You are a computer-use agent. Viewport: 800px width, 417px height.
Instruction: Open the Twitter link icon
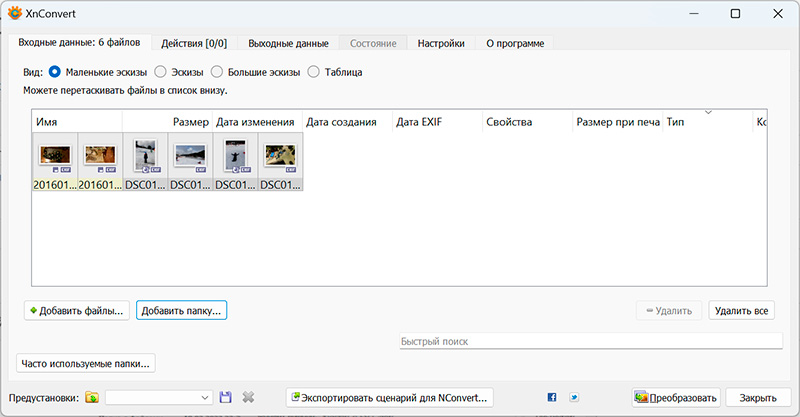tap(574, 397)
